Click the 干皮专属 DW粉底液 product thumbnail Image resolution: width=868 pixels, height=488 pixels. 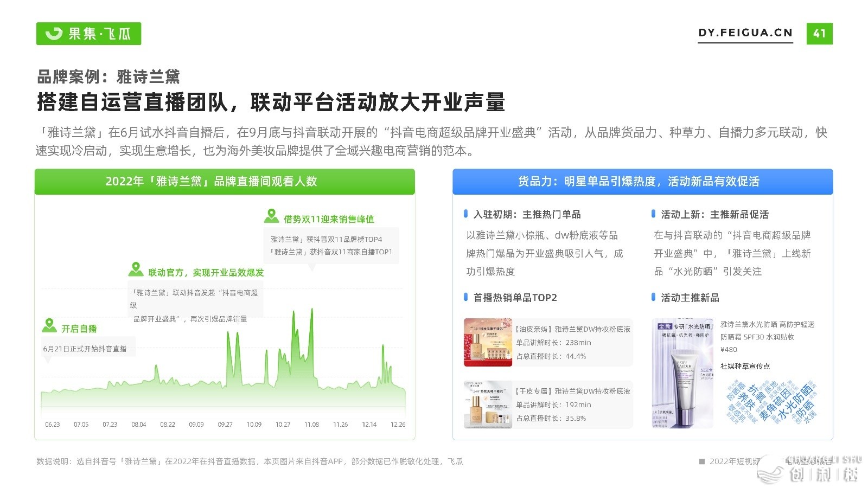point(488,404)
